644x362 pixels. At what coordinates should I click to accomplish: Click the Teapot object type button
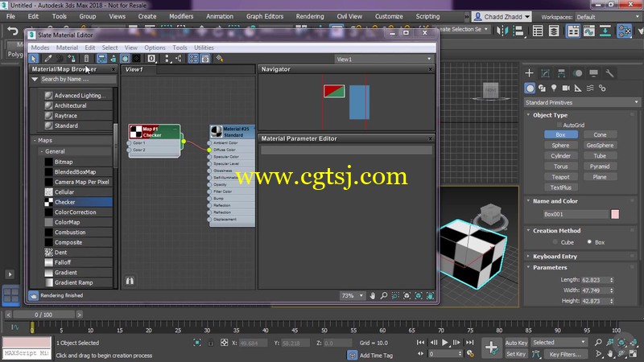pos(560,177)
